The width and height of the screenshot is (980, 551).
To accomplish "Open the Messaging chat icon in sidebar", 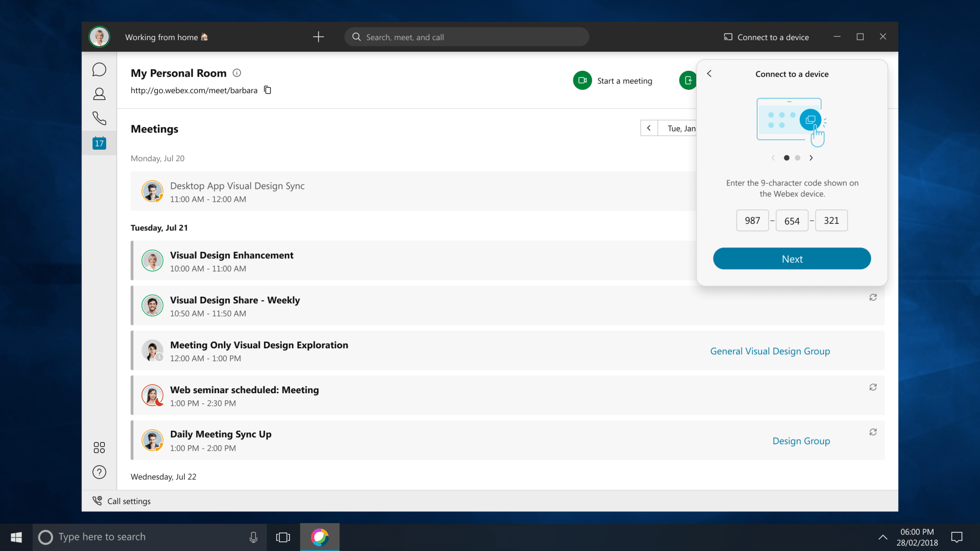I will pyautogui.click(x=99, y=69).
